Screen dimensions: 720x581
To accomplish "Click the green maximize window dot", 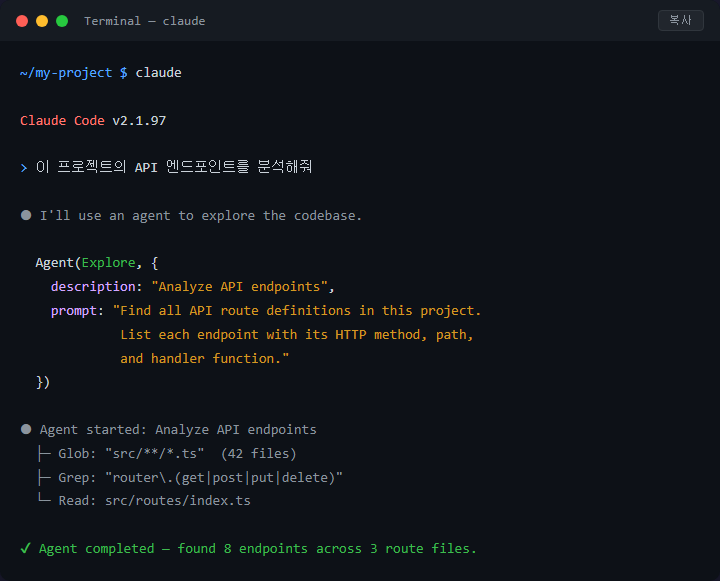I will click(x=62, y=21).
